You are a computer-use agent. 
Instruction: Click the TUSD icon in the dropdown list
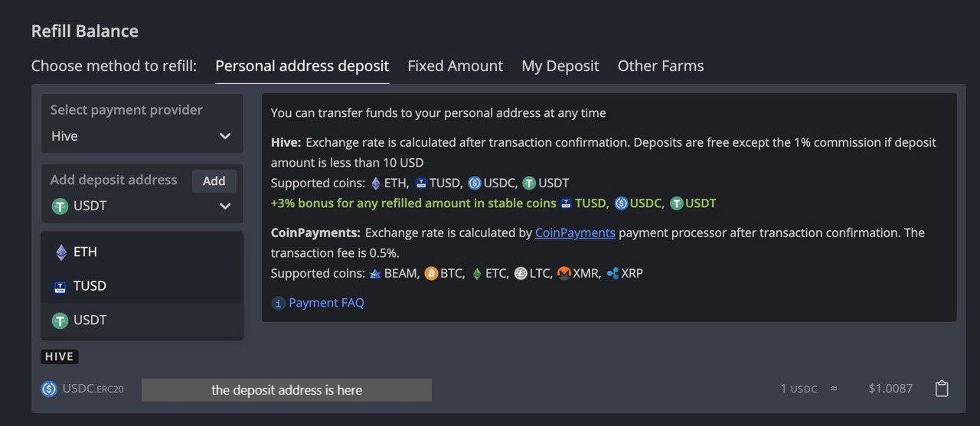tap(60, 287)
